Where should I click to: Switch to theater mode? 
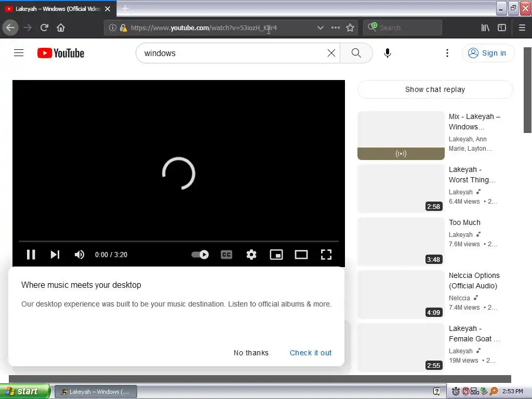click(301, 255)
